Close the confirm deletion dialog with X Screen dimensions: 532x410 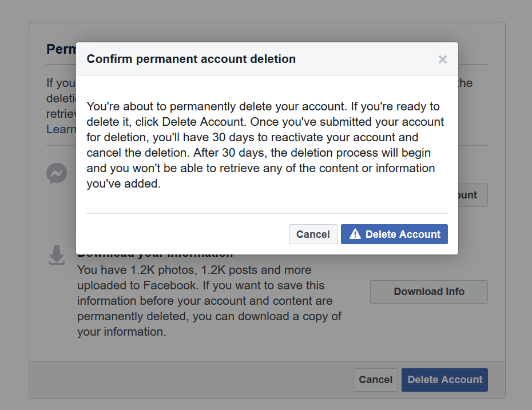442,59
